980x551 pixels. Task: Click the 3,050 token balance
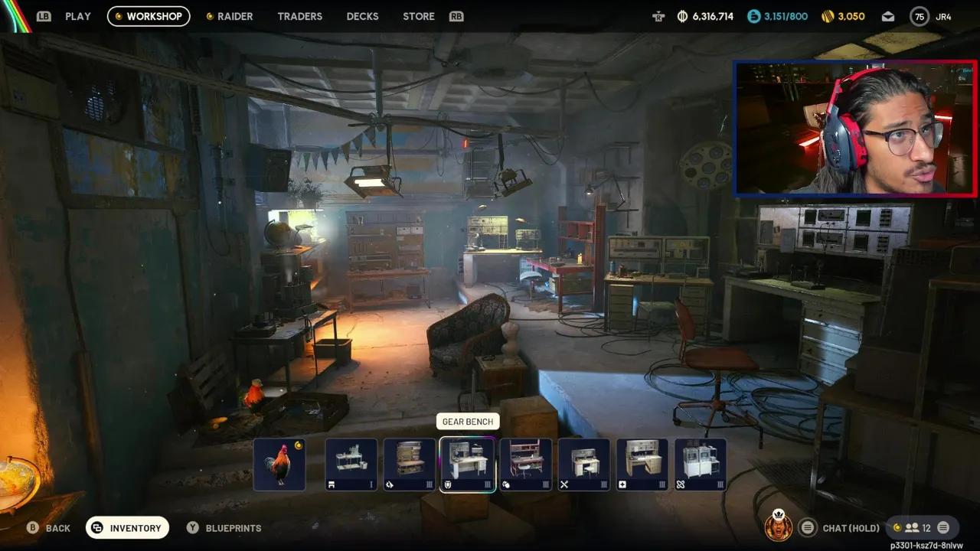coord(851,16)
